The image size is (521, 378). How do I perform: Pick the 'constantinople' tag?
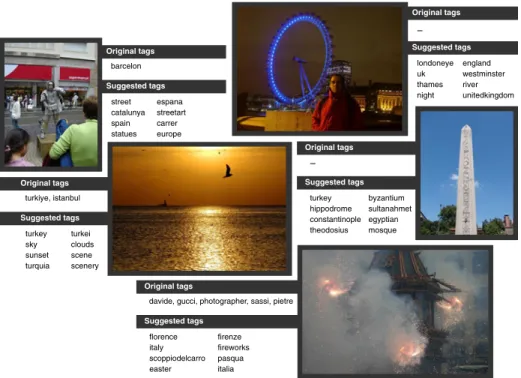click(335, 219)
